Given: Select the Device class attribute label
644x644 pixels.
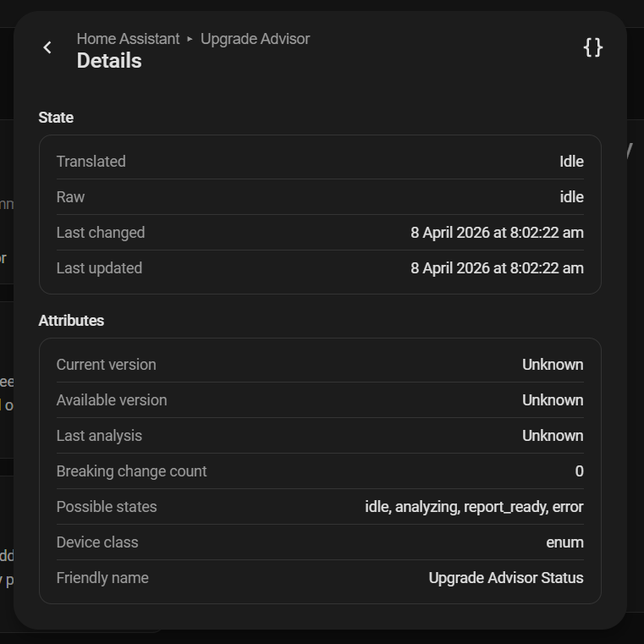Looking at the screenshot, I should 97,542.
